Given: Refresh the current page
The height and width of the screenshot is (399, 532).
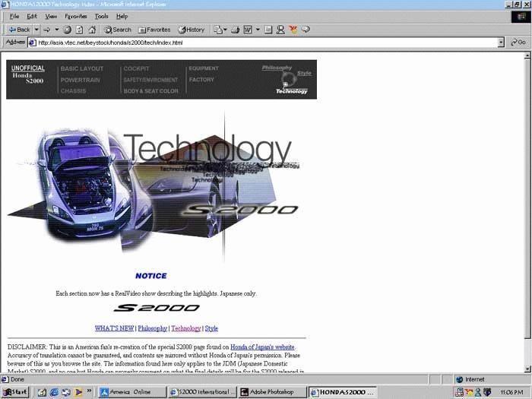Looking at the screenshot, I should (x=78, y=30).
